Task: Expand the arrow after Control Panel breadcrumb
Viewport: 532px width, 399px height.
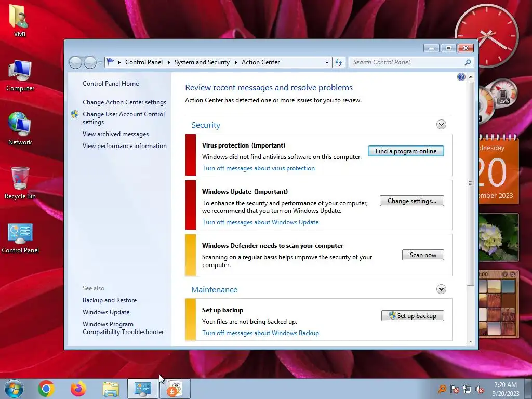Action: click(169, 62)
